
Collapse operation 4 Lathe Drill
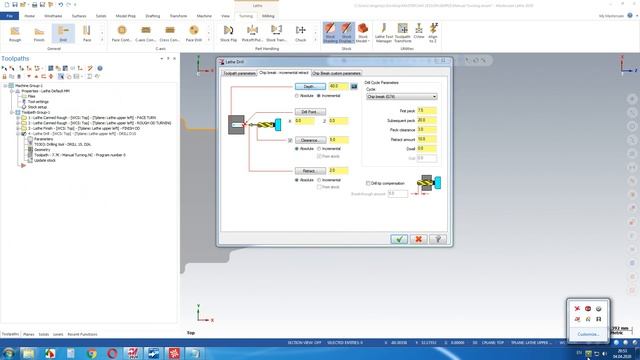click(18, 133)
